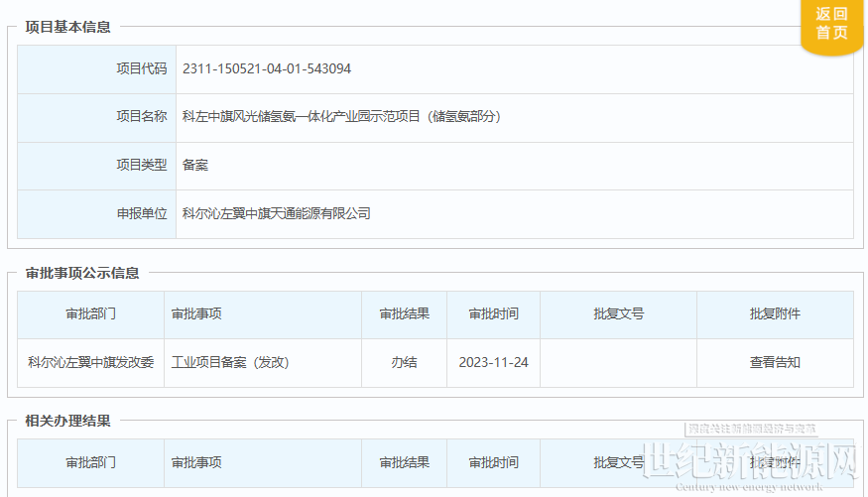
Task: Click the 项目名称 label cell
Action: click(x=97, y=118)
